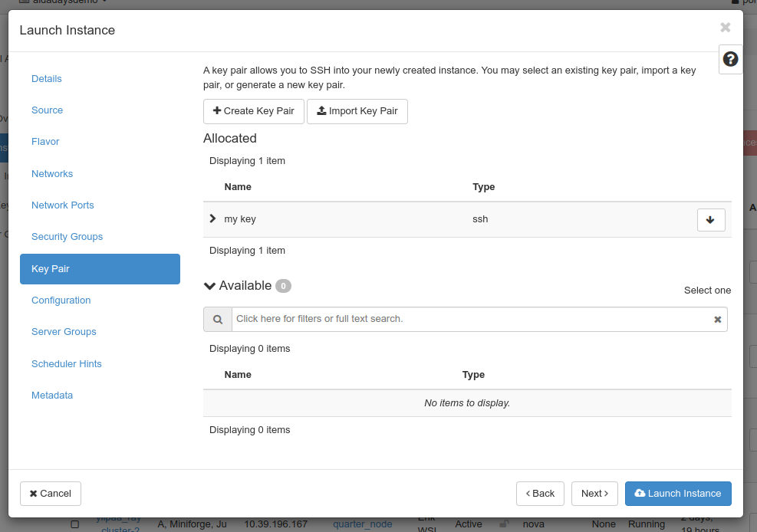The image size is (757, 532).
Task: Close the Launch Instance dialog with X
Action: 725,28
